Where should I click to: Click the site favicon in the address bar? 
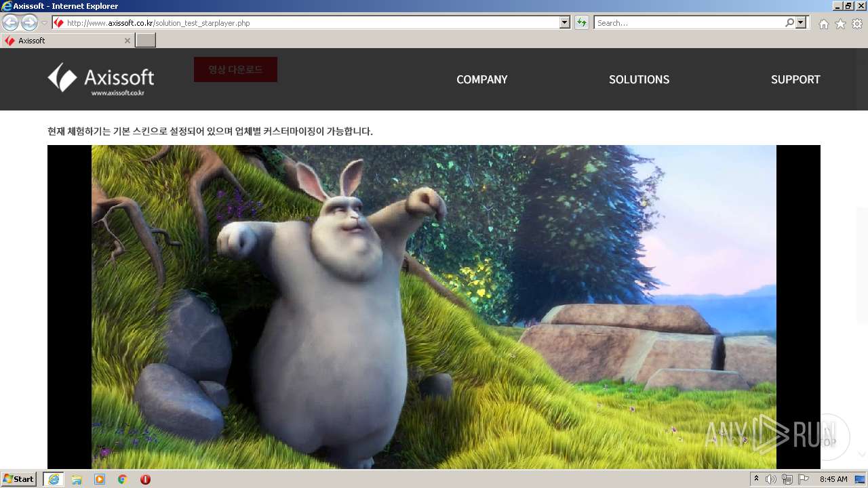59,23
